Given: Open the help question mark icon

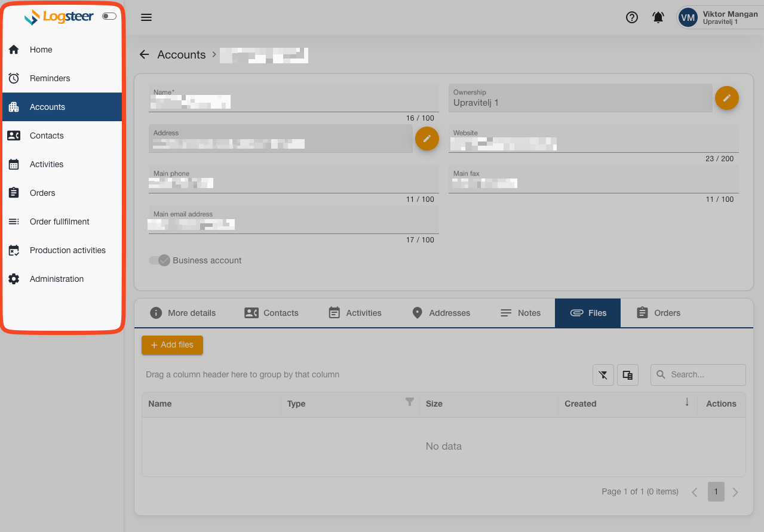Looking at the screenshot, I should click(631, 17).
